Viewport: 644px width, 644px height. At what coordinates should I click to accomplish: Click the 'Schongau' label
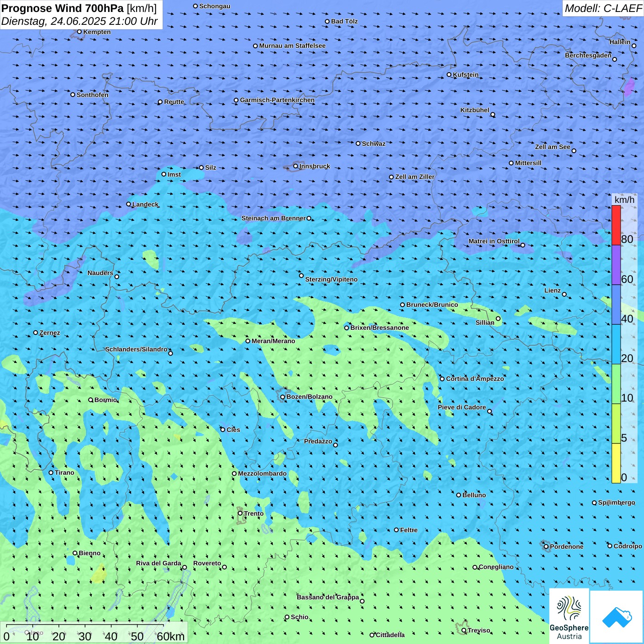tap(215, 6)
